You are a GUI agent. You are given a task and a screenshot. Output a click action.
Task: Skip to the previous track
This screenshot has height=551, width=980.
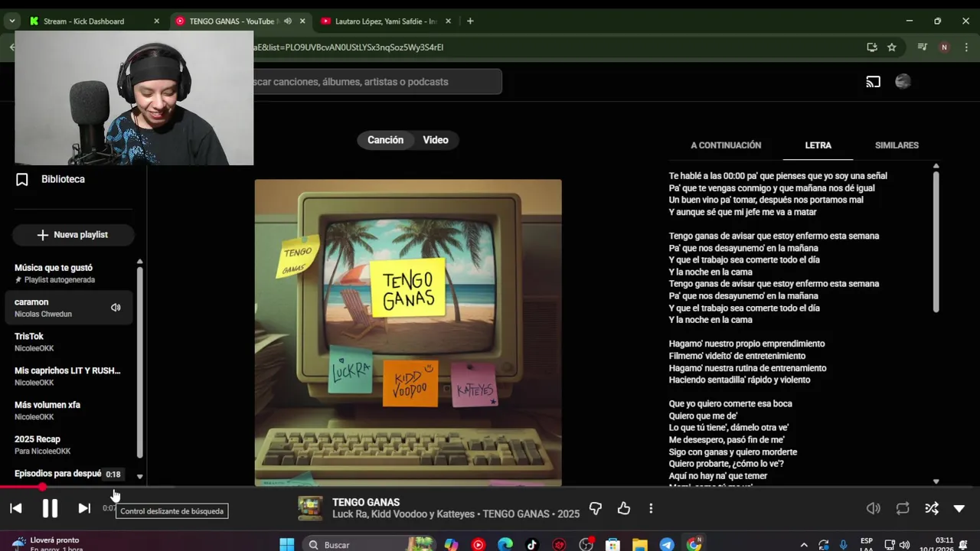click(15, 508)
